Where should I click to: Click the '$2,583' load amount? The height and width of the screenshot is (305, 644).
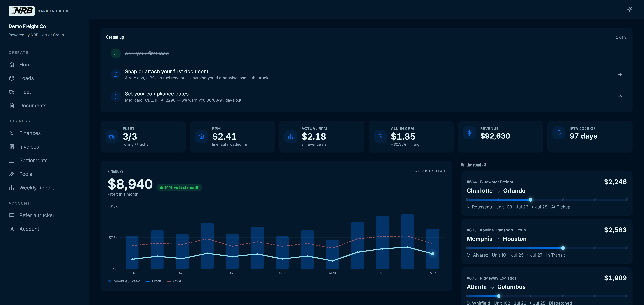(615, 230)
